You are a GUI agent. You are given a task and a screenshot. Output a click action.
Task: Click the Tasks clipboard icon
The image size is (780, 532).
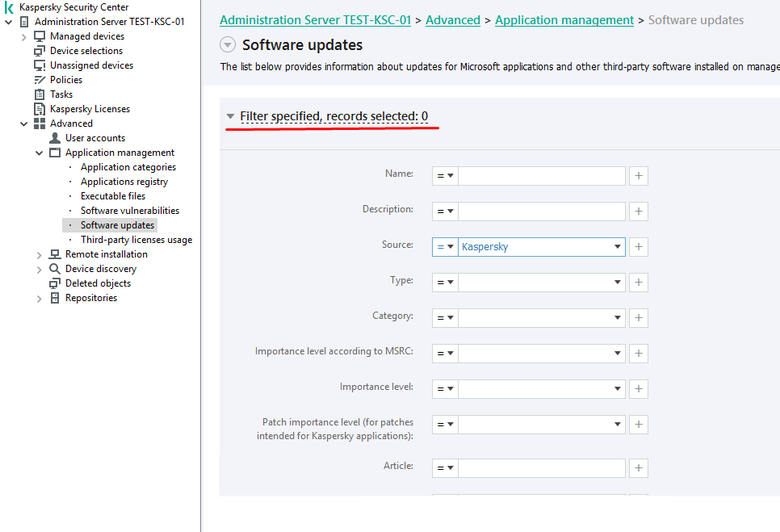click(40, 94)
